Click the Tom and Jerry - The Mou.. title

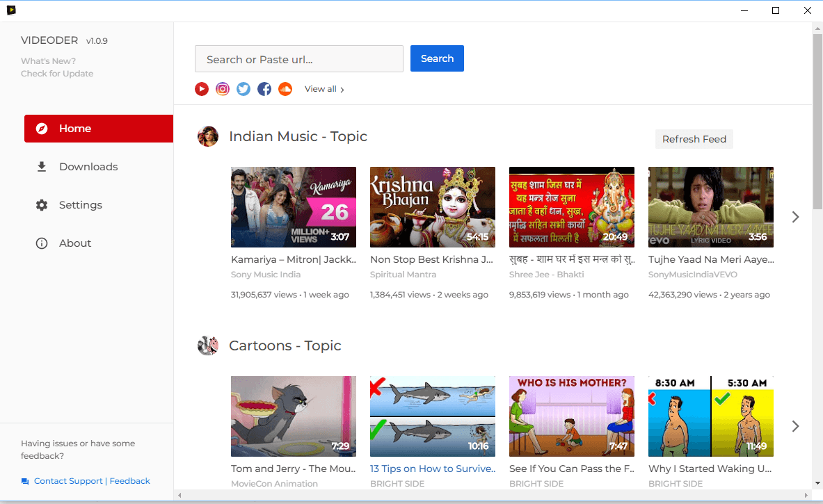click(294, 469)
